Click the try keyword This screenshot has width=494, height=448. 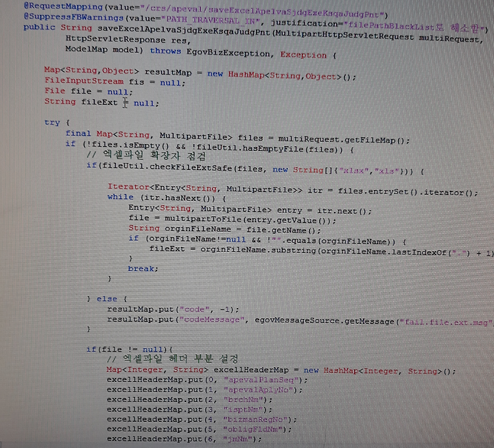tap(52, 122)
